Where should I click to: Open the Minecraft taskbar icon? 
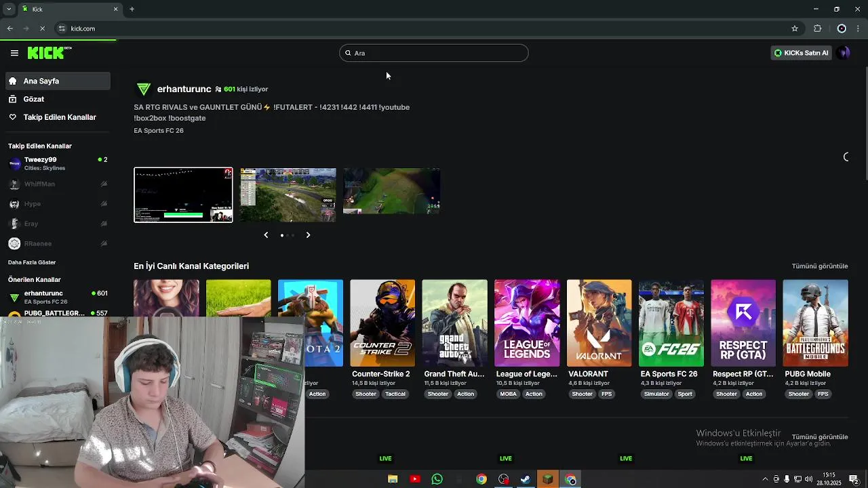(x=547, y=479)
